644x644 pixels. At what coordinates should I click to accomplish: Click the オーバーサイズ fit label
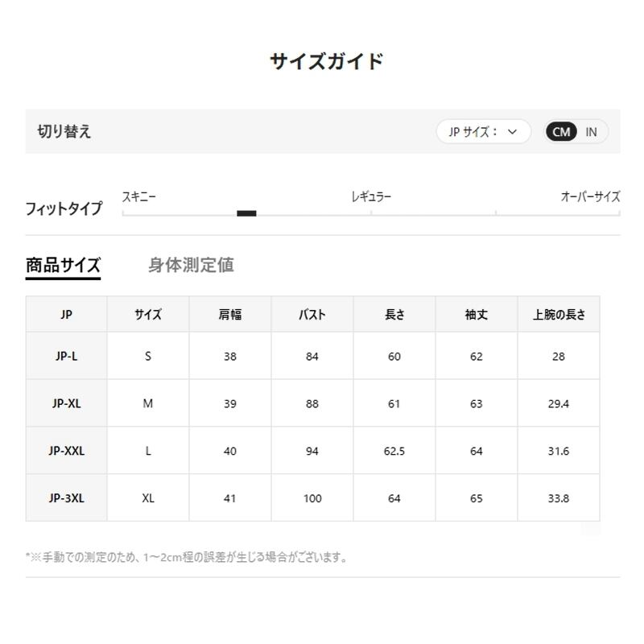coord(590,196)
